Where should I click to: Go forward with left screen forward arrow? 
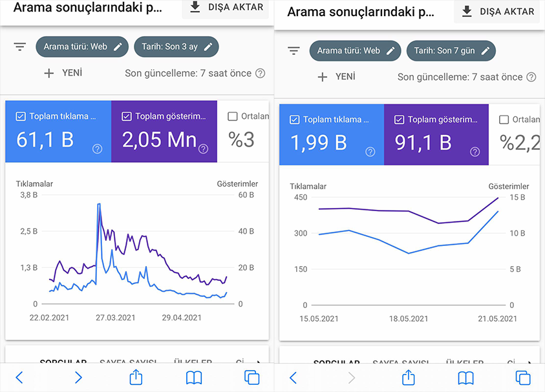(79, 377)
